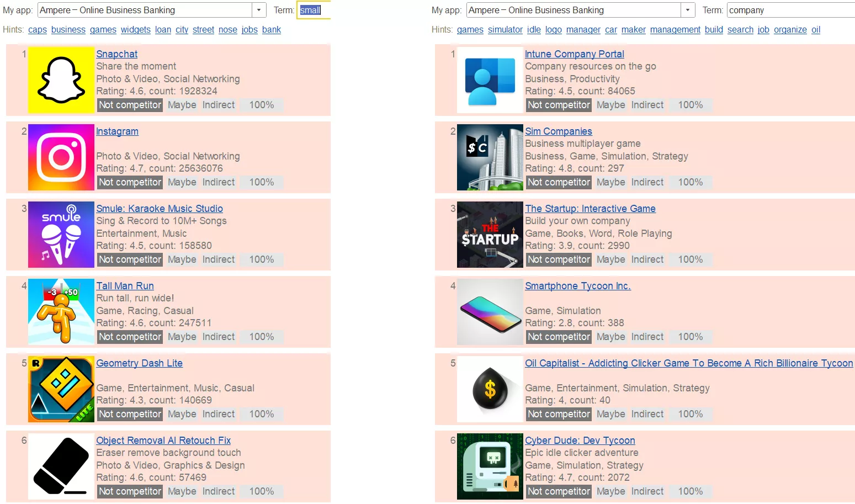This screenshot has height=504, width=855.
Task: Click the Snapchat ghost app icon
Action: pos(61,80)
